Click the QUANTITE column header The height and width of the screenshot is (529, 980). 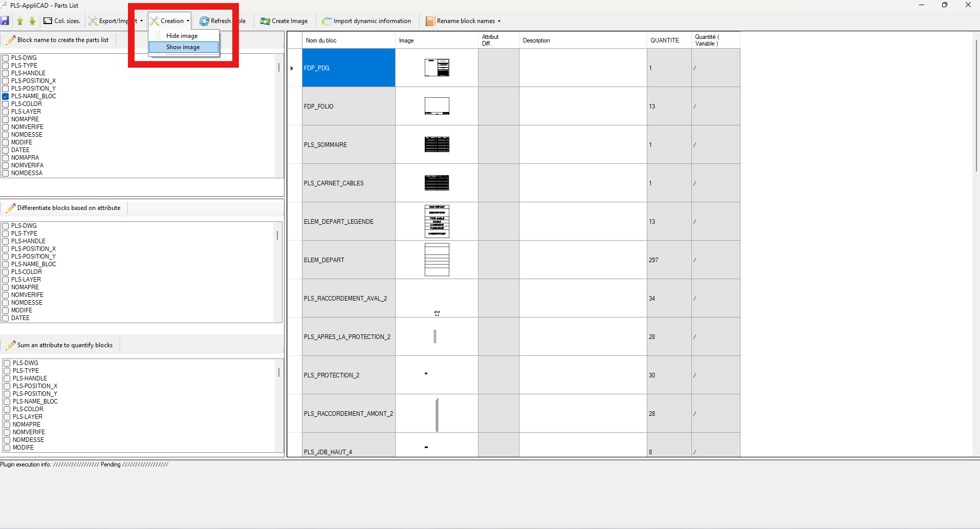(665, 40)
